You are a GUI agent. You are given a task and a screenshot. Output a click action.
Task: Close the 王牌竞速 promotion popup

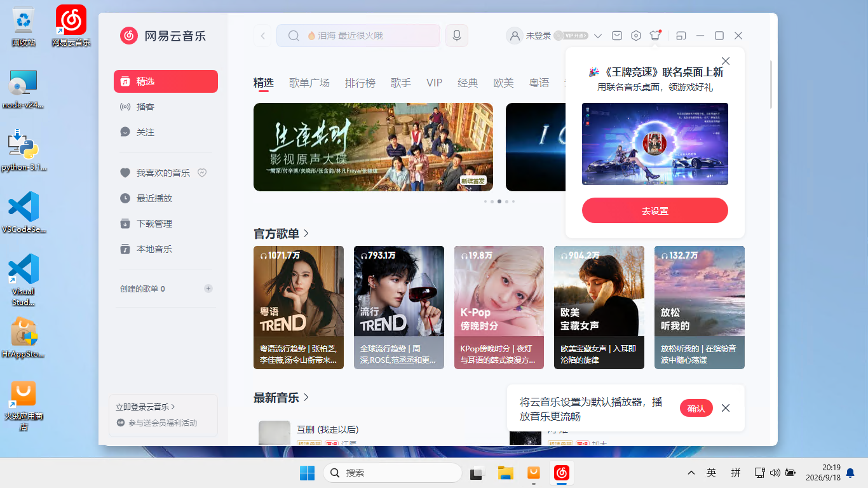coord(726,61)
